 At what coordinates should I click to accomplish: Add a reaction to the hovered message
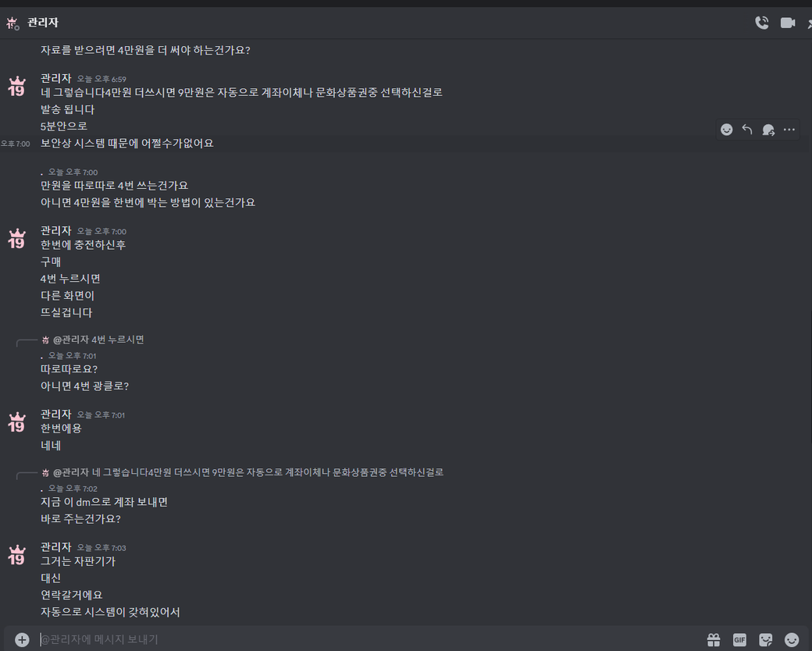click(x=727, y=130)
